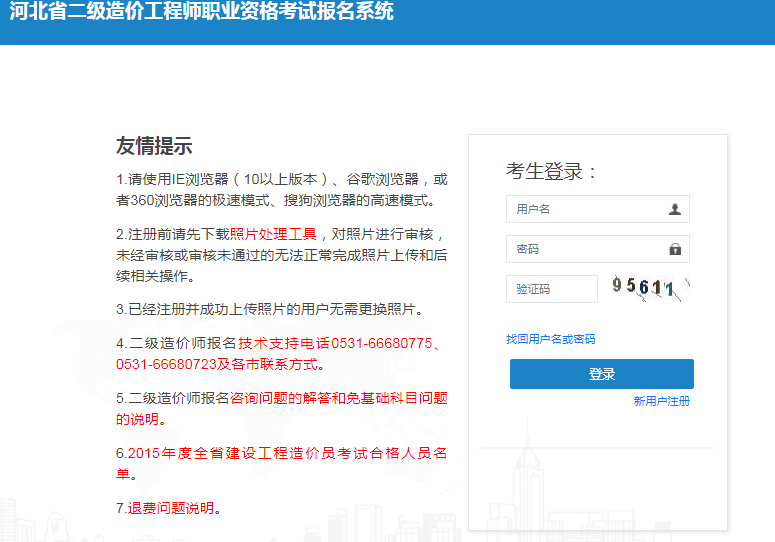Viewport: 775px width, 542px height.
Task: Click the 友情提示 heading
Action: tap(154, 146)
